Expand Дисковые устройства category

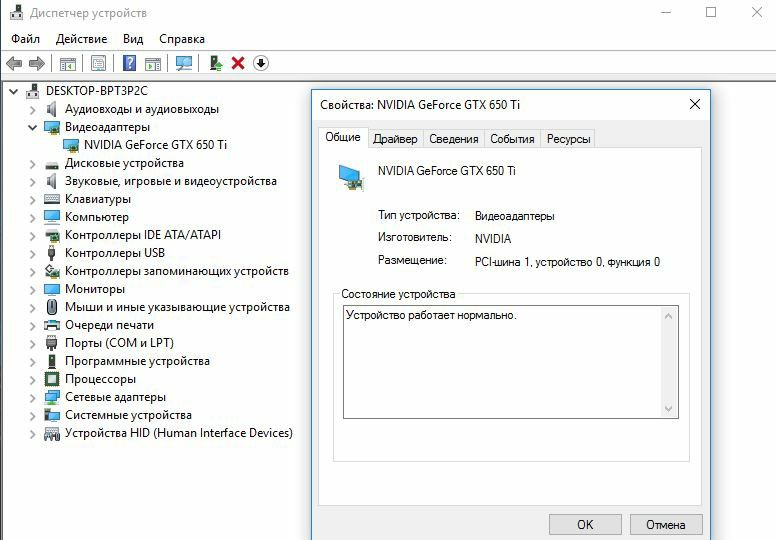(33, 164)
